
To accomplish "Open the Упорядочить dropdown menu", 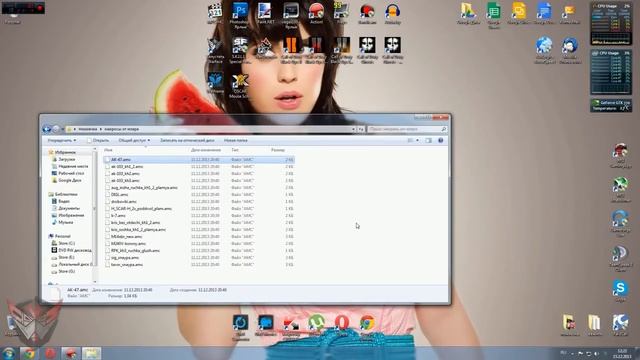I will click(62, 140).
